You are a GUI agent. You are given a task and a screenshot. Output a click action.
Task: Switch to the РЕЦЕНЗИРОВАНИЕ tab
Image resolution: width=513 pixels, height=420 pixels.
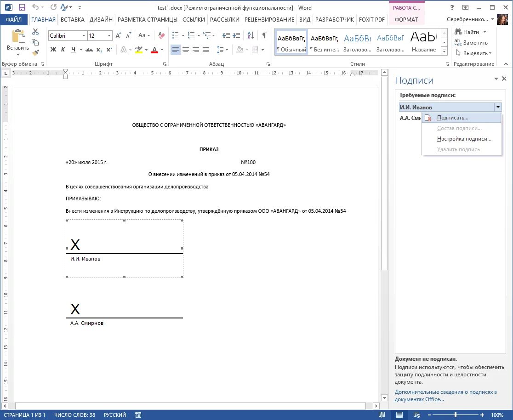[269, 19]
